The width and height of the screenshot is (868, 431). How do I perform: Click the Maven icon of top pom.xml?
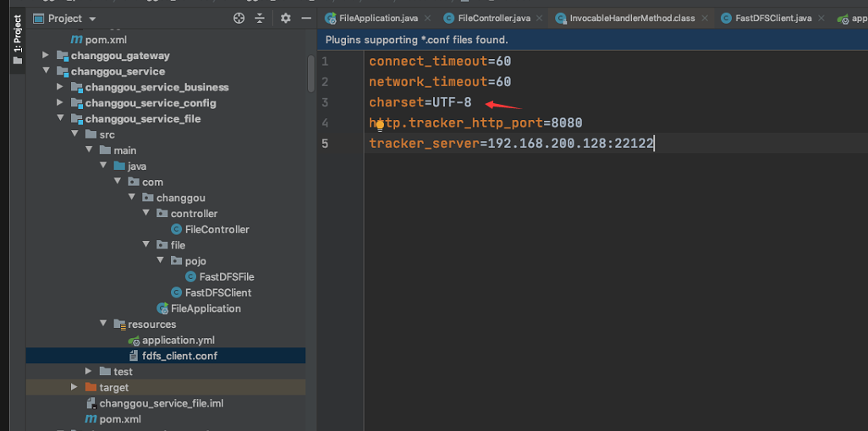click(x=76, y=40)
